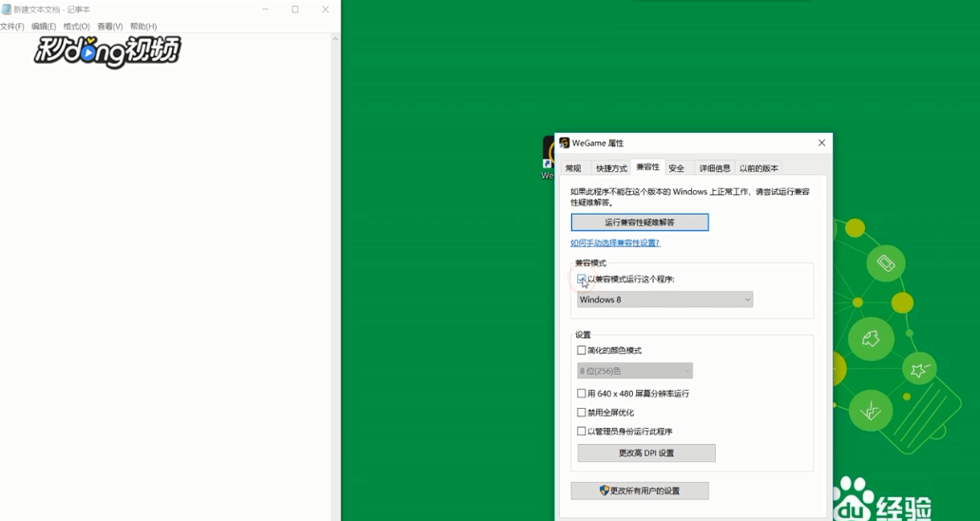The width and height of the screenshot is (980, 521).
Task: Close the WeGame 属性 dialog
Action: tap(822, 143)
